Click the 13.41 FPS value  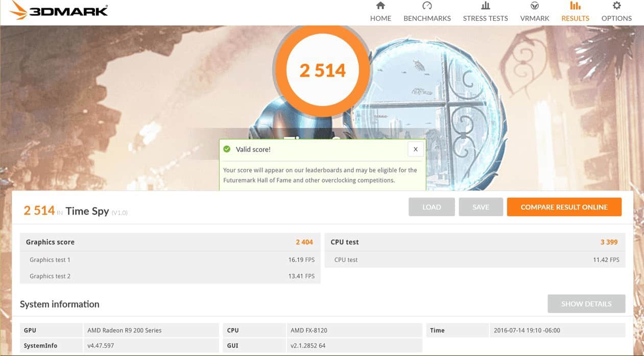[301, 276]
